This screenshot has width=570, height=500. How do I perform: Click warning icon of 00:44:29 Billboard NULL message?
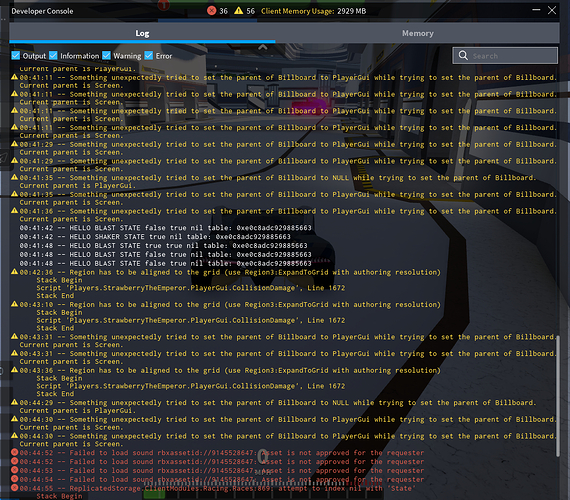point(15,402)
